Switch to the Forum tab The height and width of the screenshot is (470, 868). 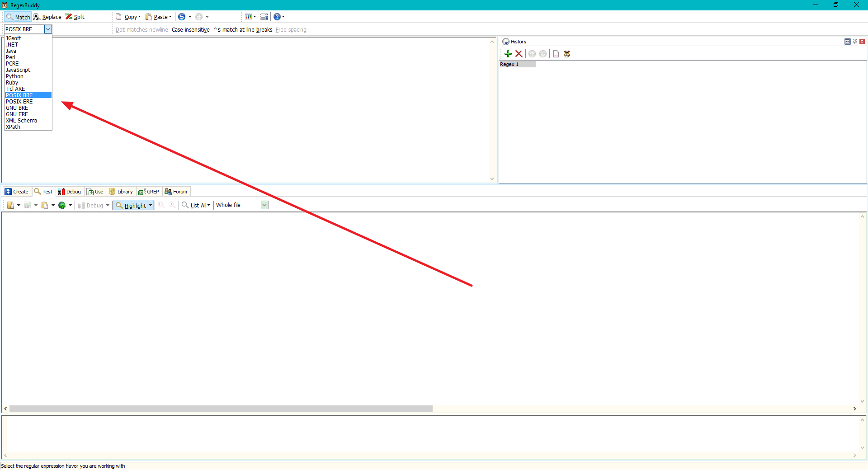[176, 192]
